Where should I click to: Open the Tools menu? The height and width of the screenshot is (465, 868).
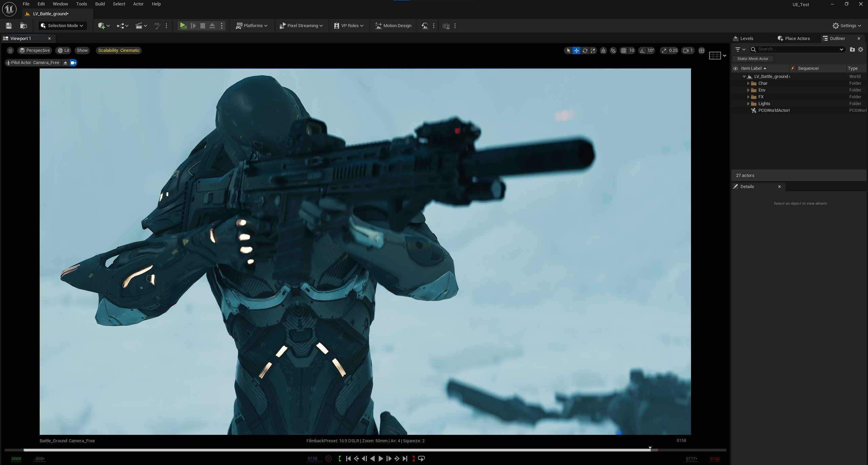click(x=81, y=4)
